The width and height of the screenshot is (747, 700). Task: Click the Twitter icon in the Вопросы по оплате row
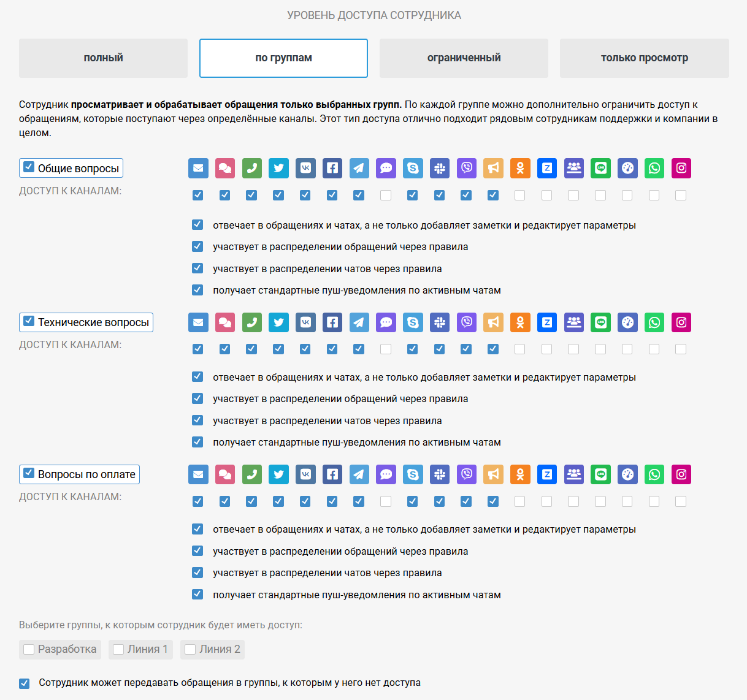click(x=278, y=474)
